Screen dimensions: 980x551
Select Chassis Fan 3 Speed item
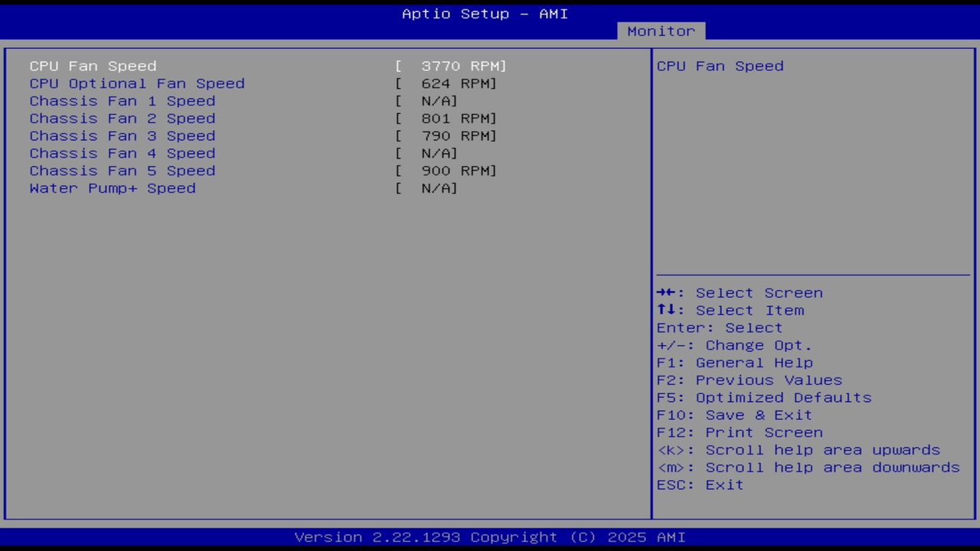point(122,136)
